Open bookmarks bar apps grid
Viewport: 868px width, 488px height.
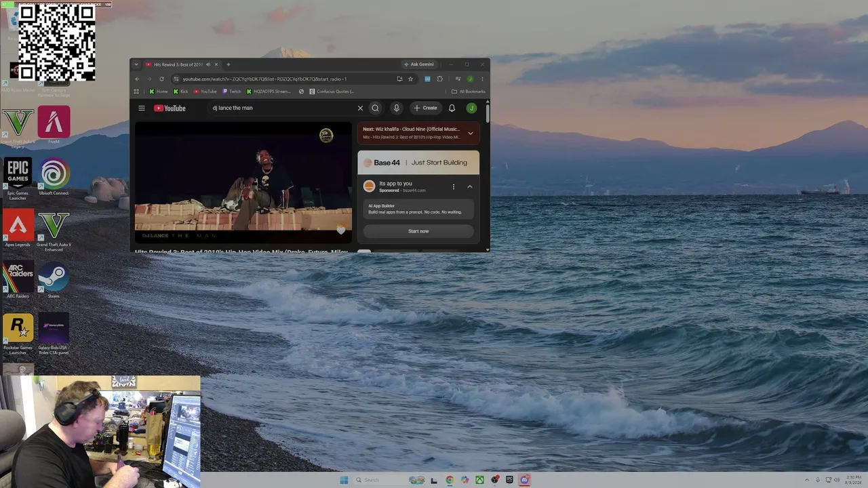tap(136, 91)
